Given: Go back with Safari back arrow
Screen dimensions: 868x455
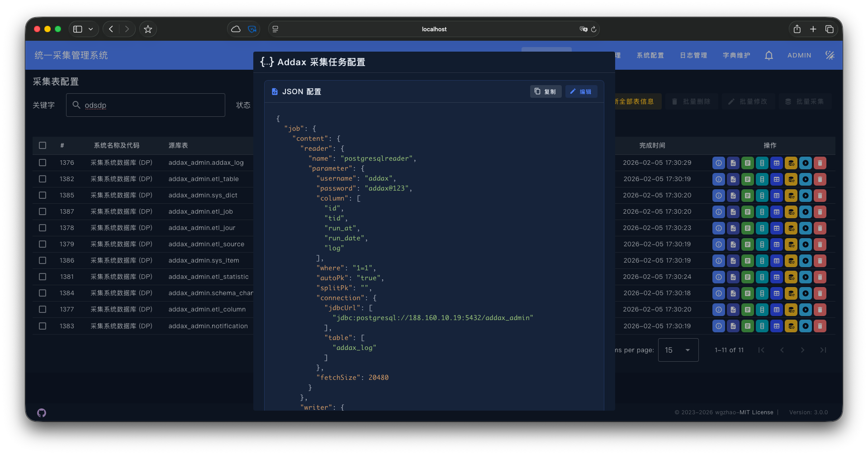Looking at the screenshot, I should (x=111, y=29).
